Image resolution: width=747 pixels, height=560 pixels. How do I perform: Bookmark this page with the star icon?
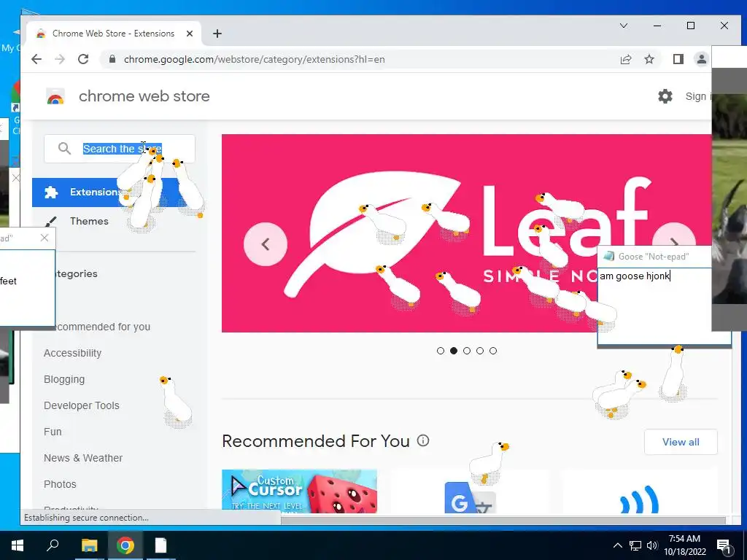(649, 59)
